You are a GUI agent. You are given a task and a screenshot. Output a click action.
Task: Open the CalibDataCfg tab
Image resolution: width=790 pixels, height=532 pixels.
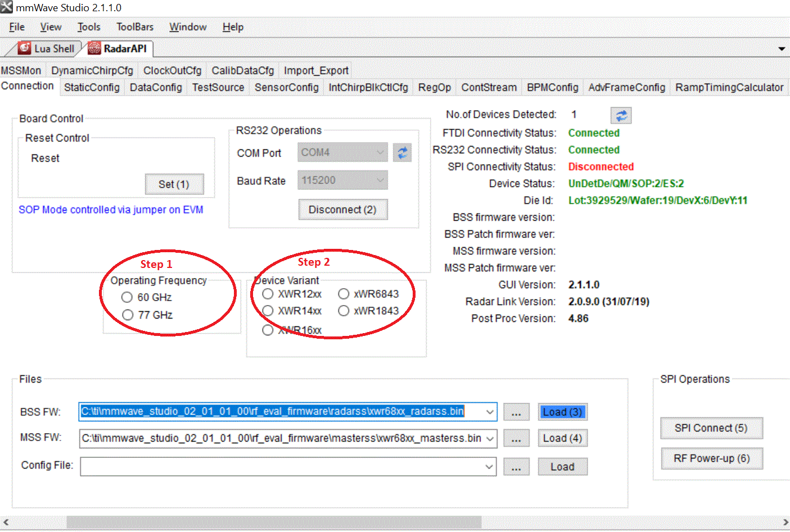(x=243, y=70)
